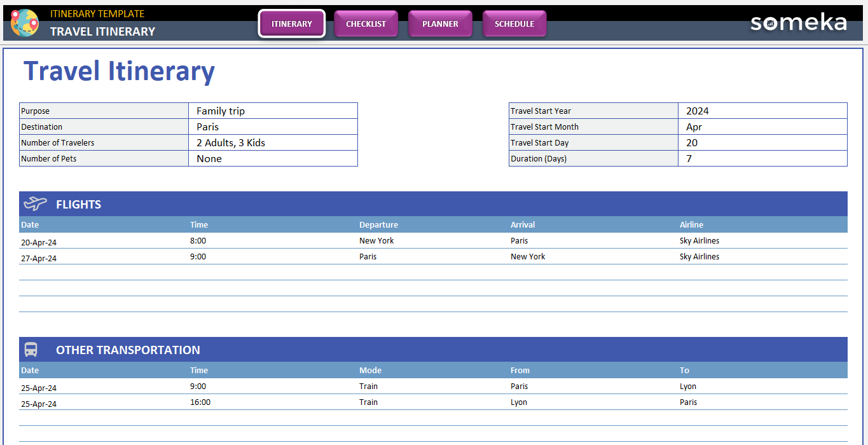Open the Travel Start Year dropdown showing 2024
The width and height of the screenshot is (868, 445).
[762, 110]
